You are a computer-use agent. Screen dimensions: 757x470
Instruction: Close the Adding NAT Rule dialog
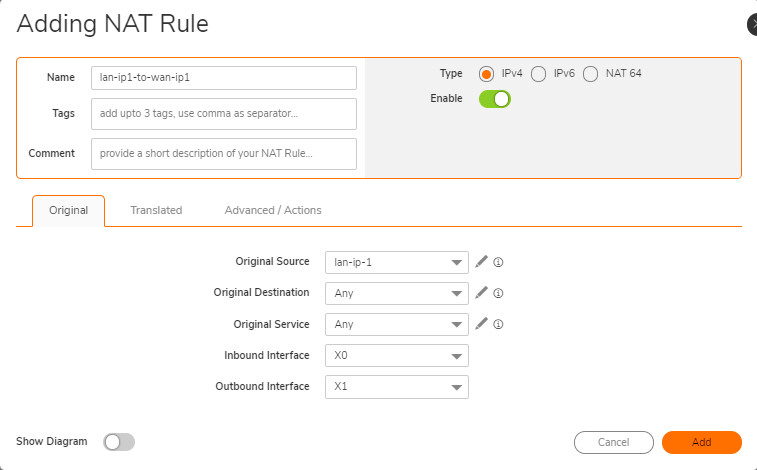point(752,24)
